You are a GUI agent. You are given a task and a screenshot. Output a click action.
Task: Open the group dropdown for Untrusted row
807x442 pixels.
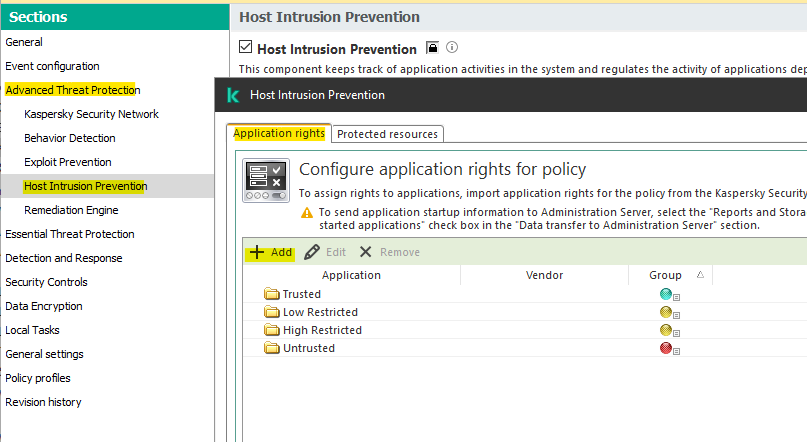pos(677,351)
